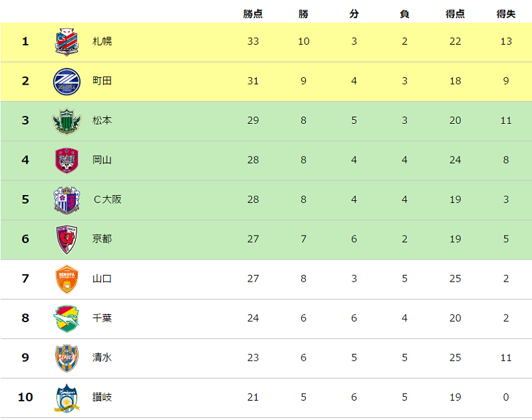Click the 勝 wins column header
The image size is (532, 420).
(303, 14)
